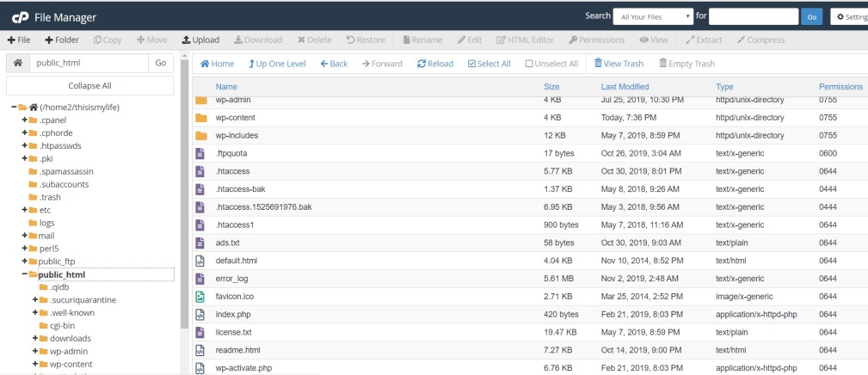The image size is (868, 375).
Task: Expand the .cphorde tree folder
Action: (x=24, y=132)
